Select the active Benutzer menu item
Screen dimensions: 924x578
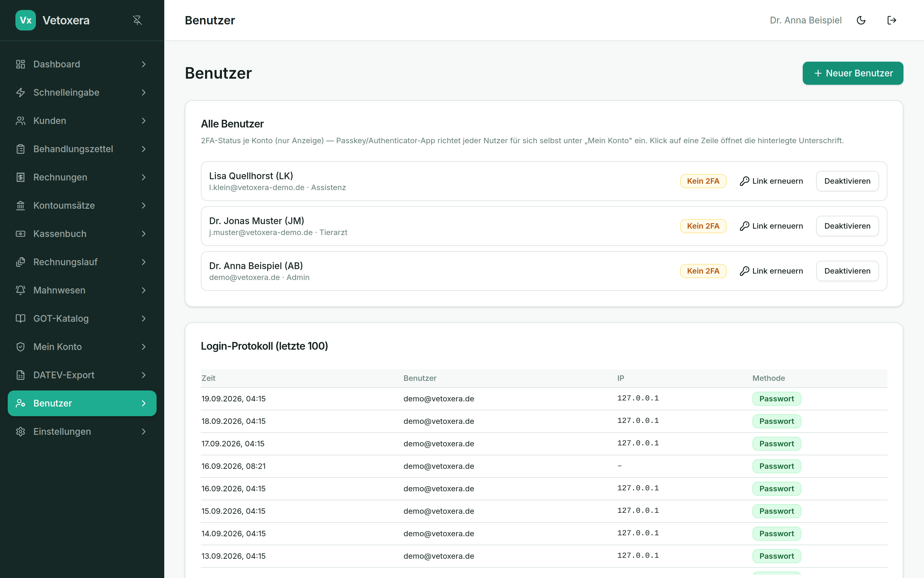[82, 404]
